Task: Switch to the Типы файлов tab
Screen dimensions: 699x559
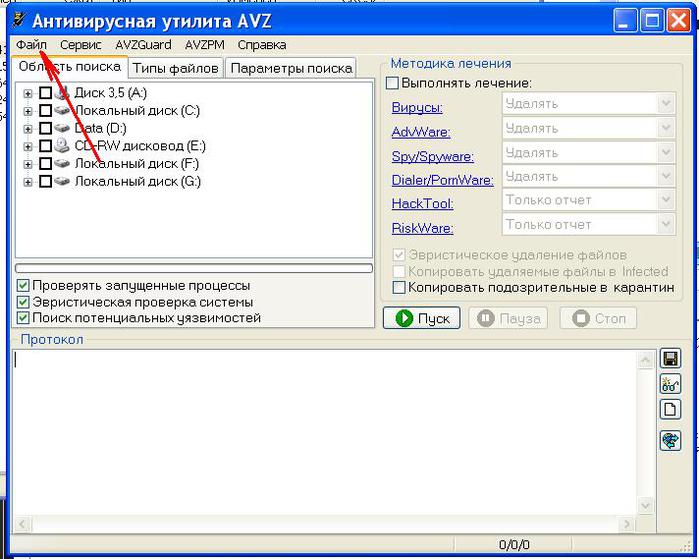Action: pos(176,68)
